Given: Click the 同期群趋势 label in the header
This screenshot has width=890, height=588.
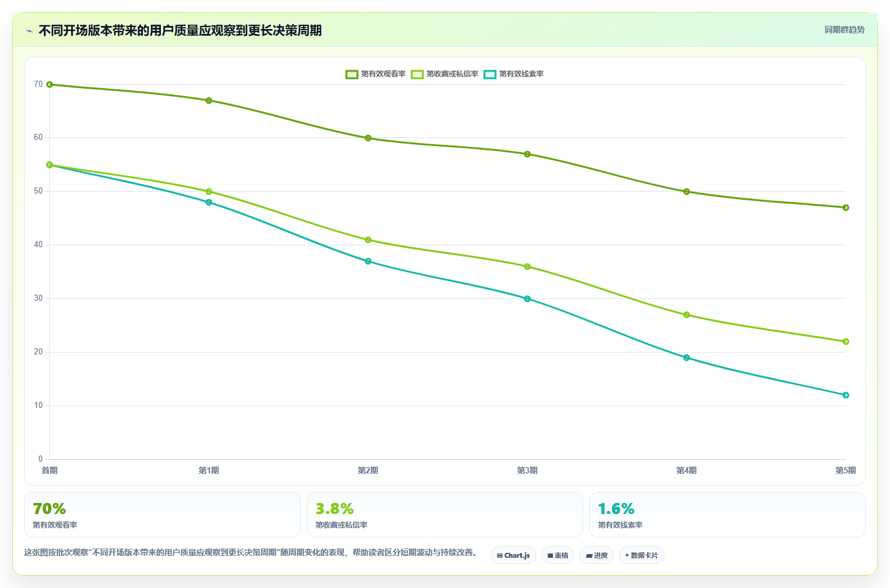Looking at the screenshot, I should coord(844,30).
